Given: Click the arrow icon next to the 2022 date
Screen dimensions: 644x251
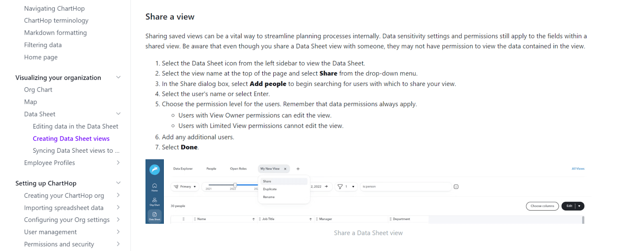Looking at the screenshot, I should 326,187.
